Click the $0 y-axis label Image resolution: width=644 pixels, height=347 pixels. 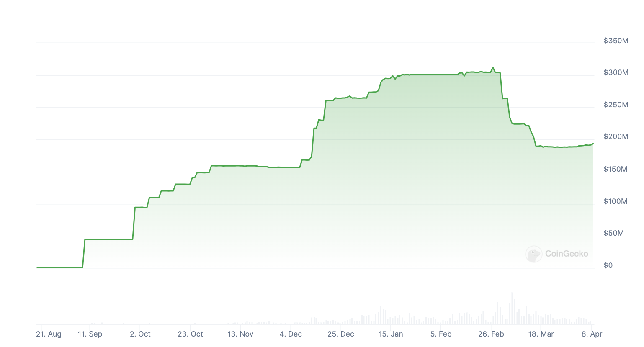(608, 265)
